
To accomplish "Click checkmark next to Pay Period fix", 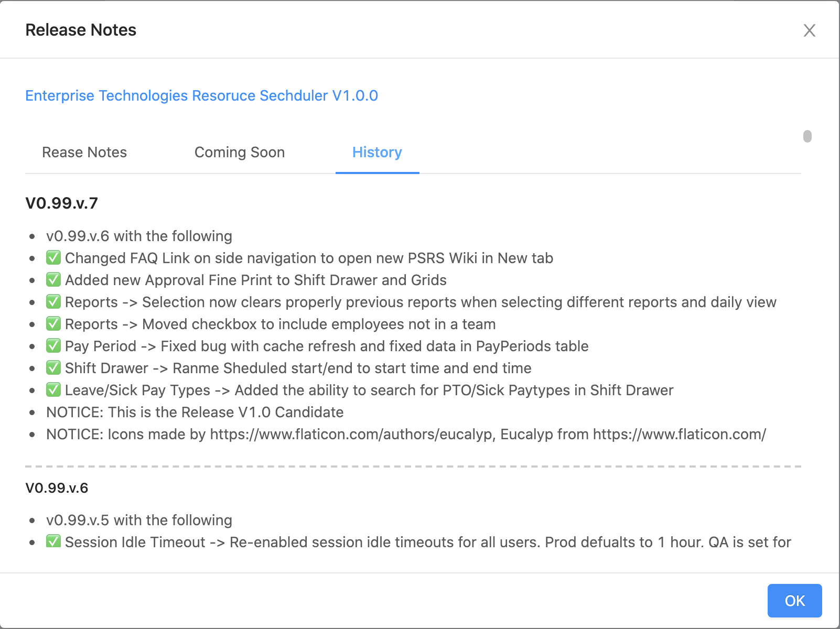I will pyautogui.click(x=53, y=346).
